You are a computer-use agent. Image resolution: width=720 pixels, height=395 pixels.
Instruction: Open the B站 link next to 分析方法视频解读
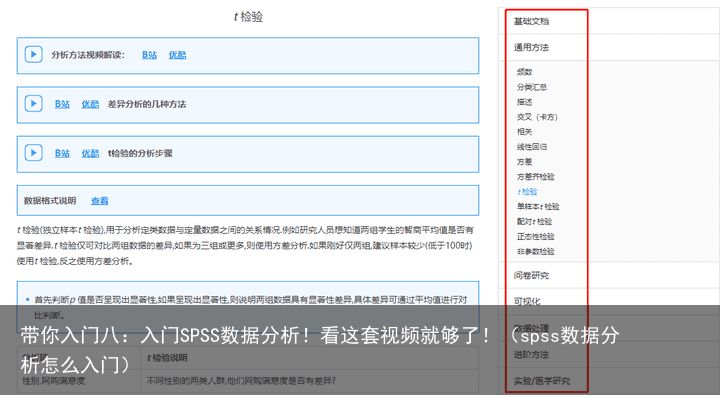click(149, 55)
